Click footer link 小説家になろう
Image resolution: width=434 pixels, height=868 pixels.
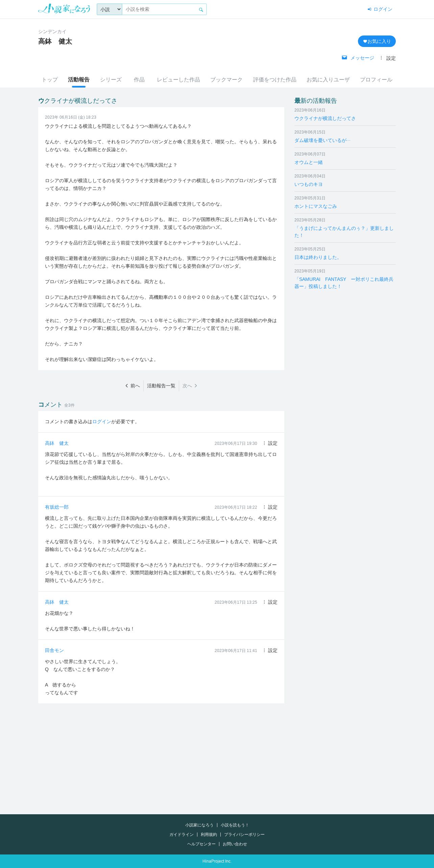[199, 825]
